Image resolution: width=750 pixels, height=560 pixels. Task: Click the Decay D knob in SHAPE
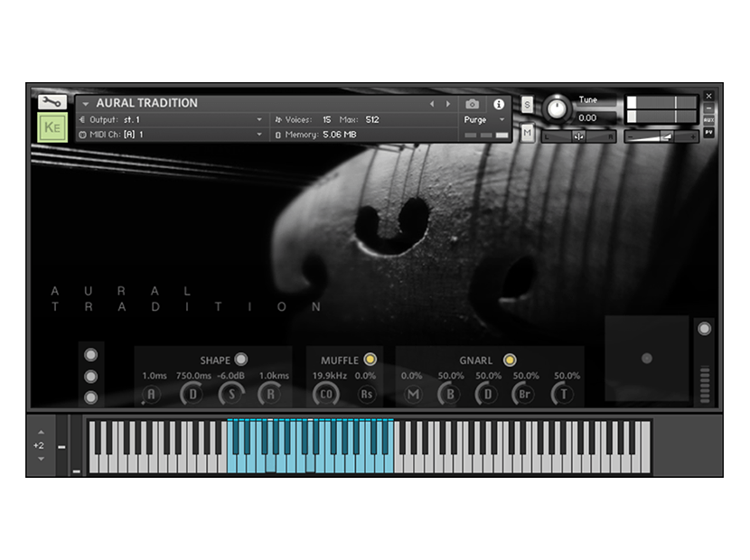click(x=192, y=395)
